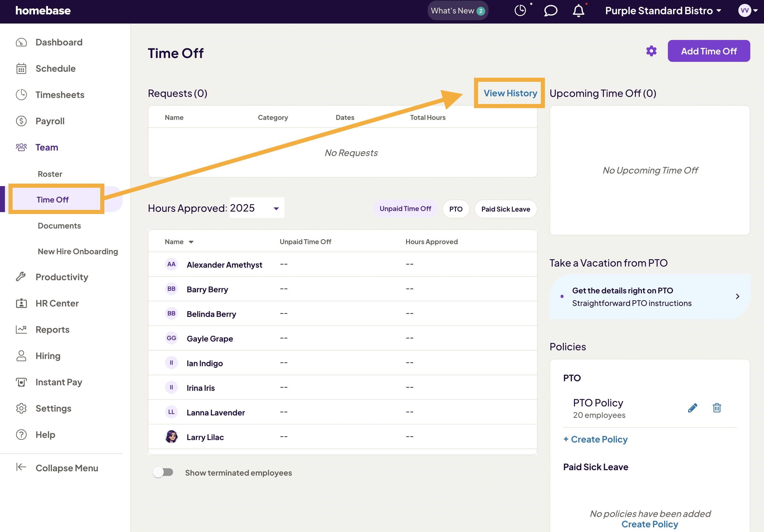Image resolution: width=764 pixels, height=532 pixels.
Task: Select the Productivity wrench icon
Action: coord(21,277)
